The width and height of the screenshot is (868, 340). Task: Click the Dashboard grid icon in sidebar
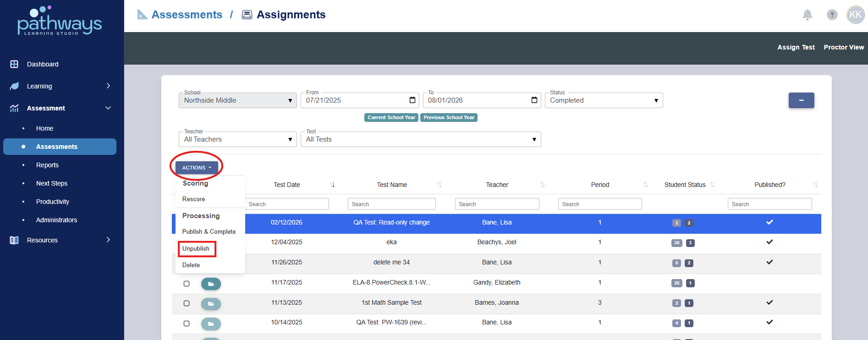pos(14,64)
